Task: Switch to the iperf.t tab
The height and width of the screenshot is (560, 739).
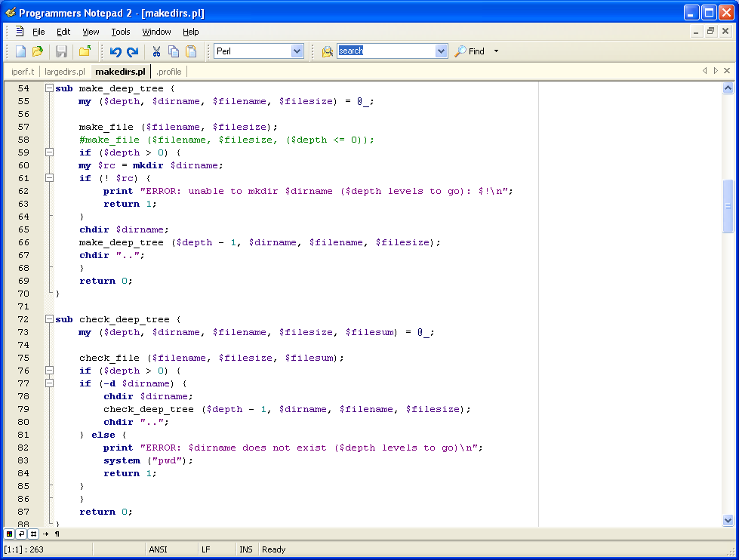Action: [23, 72]
